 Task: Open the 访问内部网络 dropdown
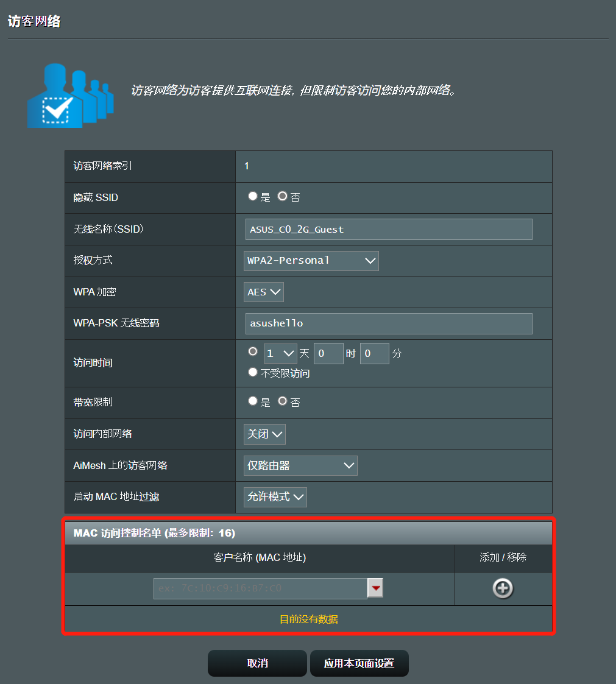(264, 434)
